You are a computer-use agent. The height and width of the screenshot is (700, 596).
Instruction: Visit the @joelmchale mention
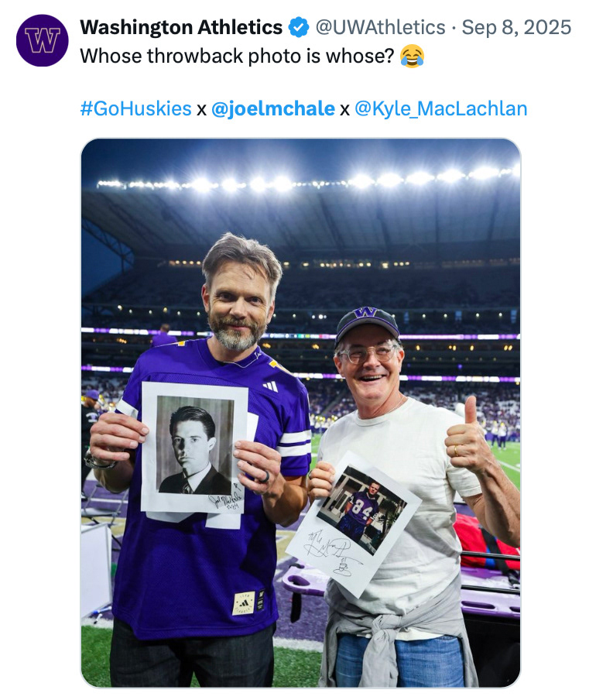[273, 108]
